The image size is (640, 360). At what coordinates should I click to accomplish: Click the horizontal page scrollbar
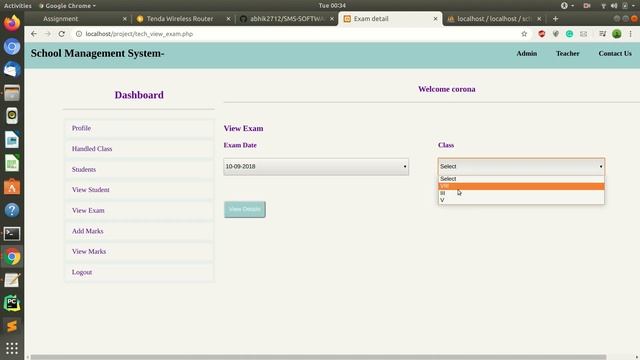point(318,357)
